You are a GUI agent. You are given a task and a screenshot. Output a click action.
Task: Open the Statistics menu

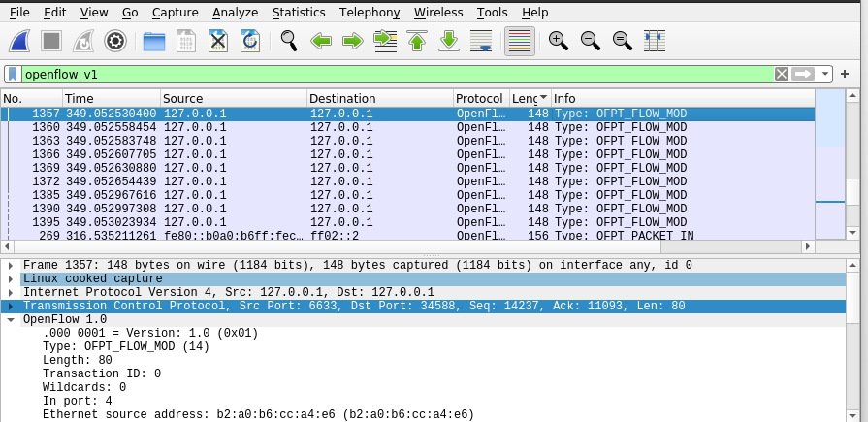299,13
